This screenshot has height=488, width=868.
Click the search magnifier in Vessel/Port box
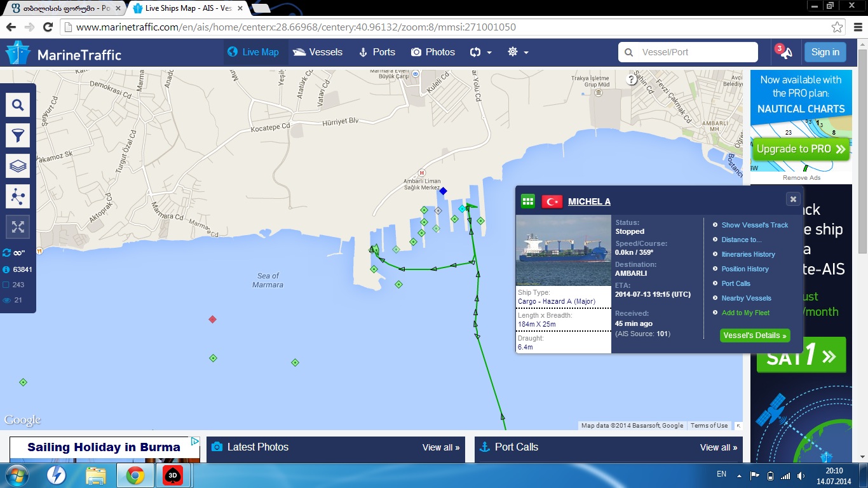[629, 53]
